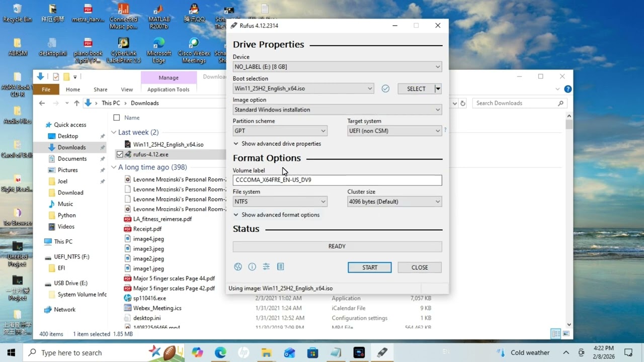Open the Windows Start menu
This screenshot has width=644, height=362.
coord(11,352)
